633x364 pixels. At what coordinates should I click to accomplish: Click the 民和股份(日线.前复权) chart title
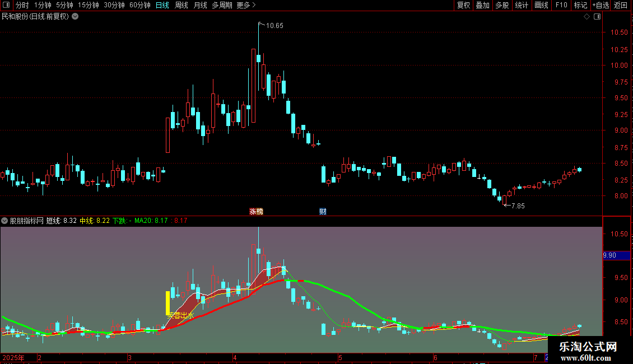35,17
